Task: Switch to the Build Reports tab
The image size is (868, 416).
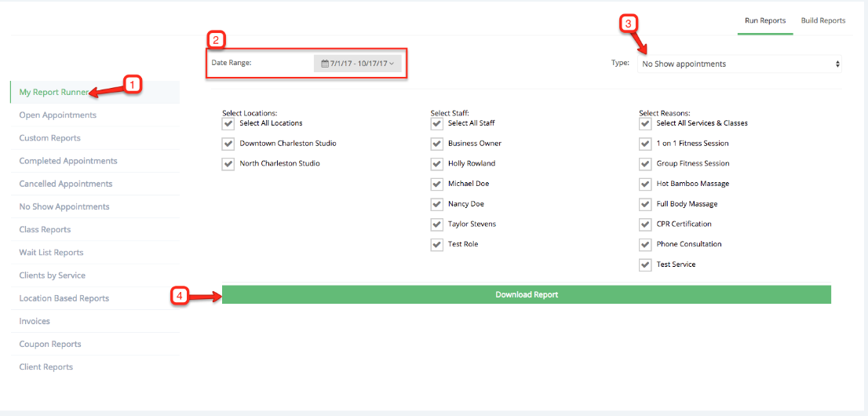Action: (822, 20)
